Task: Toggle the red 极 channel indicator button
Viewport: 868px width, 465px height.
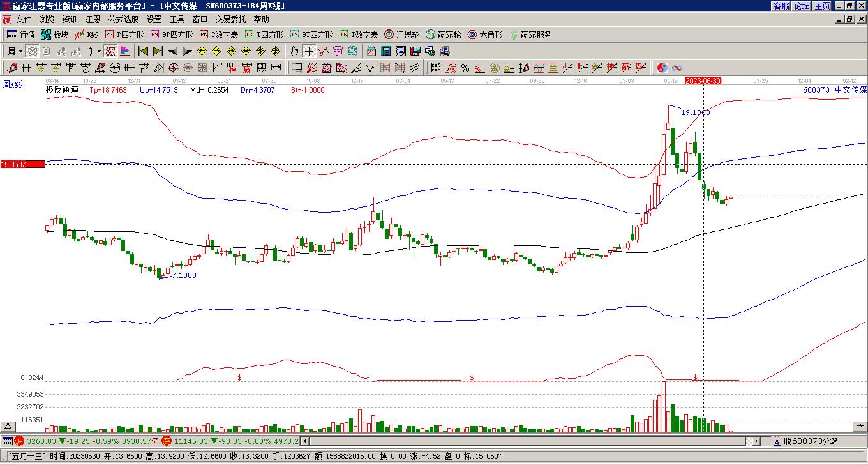Action: [110, 51]
